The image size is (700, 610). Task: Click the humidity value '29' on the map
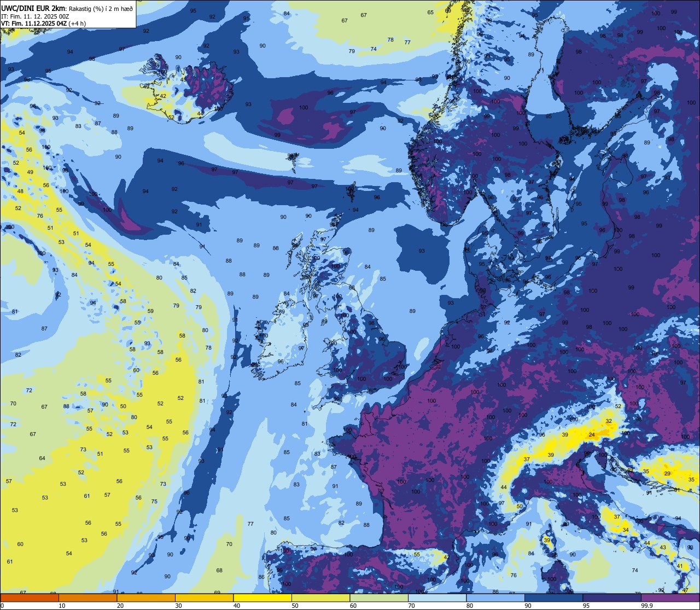pyautogui.click(x=667, y=474)
